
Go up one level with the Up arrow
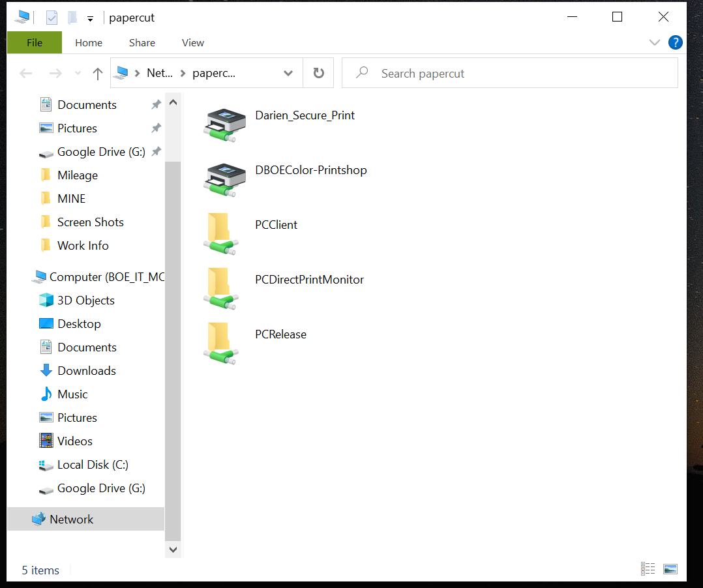(x=97, y=73)
